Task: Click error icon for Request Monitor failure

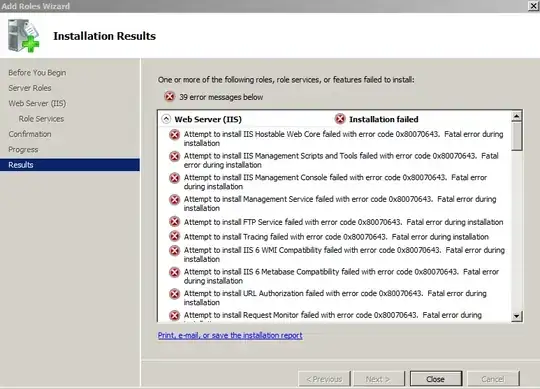Action: pyautogui.click(x=175, y=315)
